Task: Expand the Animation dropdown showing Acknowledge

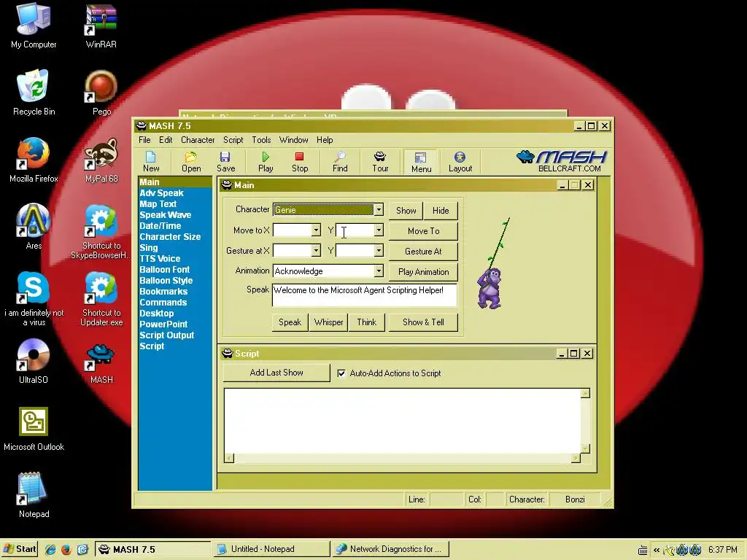Action: [x=379, y=271]
